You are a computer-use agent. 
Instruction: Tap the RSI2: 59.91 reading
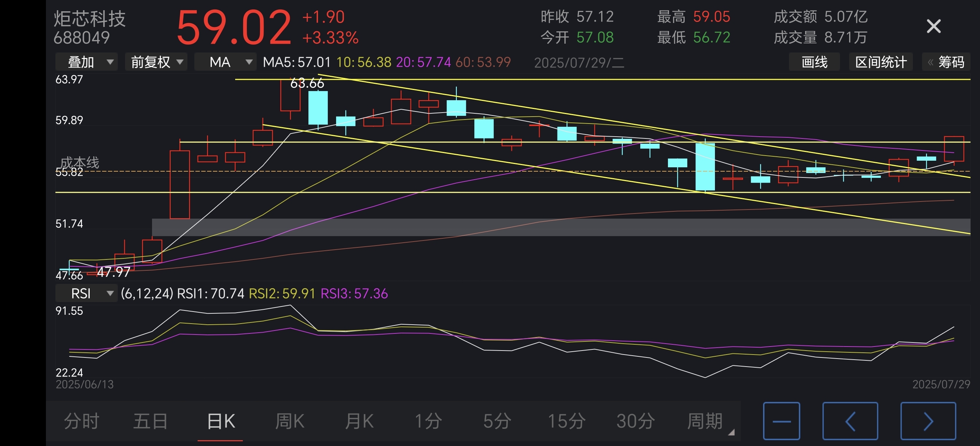point(282,293)
